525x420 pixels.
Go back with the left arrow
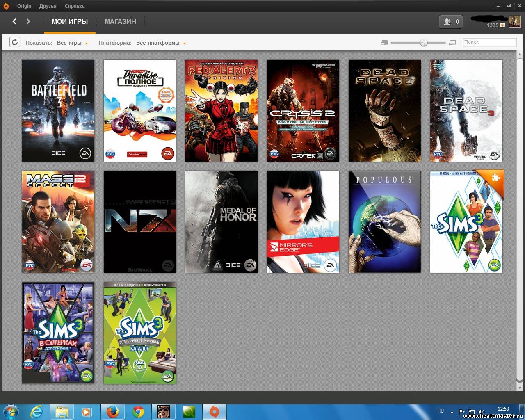(x=14, y=21)
